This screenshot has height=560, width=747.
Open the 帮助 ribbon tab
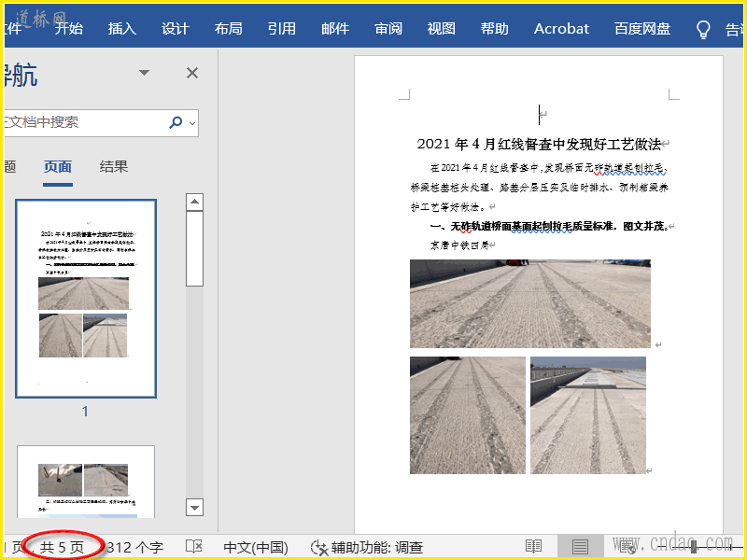pos(495,29)
